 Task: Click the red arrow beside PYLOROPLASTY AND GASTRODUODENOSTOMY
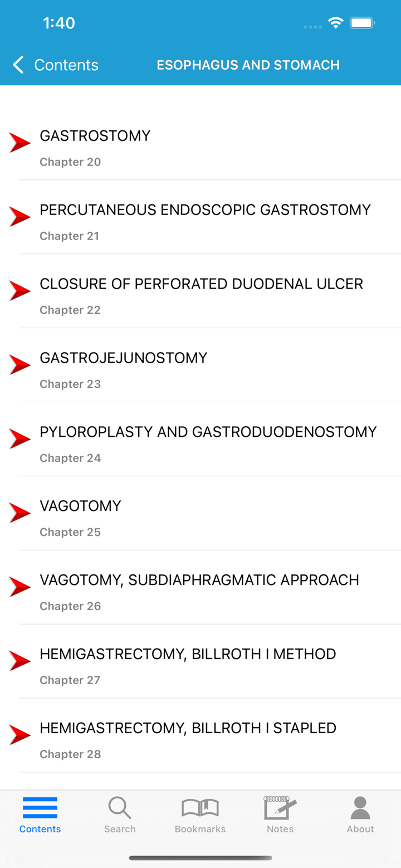coord(20,438)
